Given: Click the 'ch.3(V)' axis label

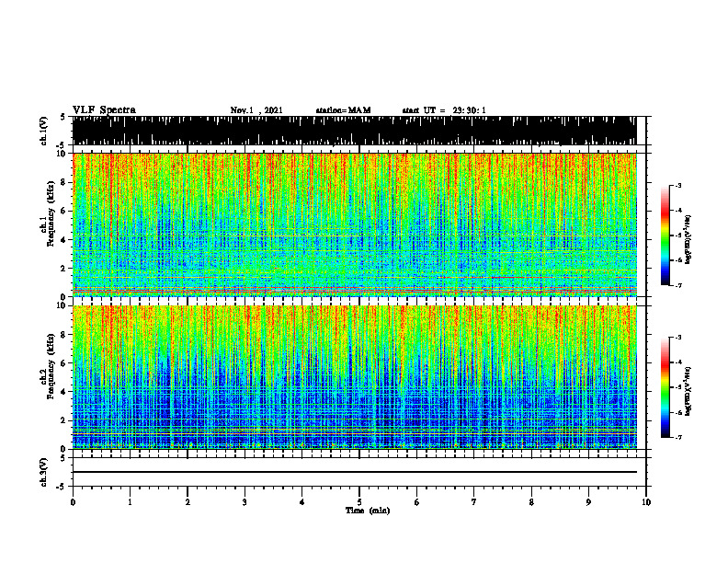Looking at the screenshot, I should 44,472.
